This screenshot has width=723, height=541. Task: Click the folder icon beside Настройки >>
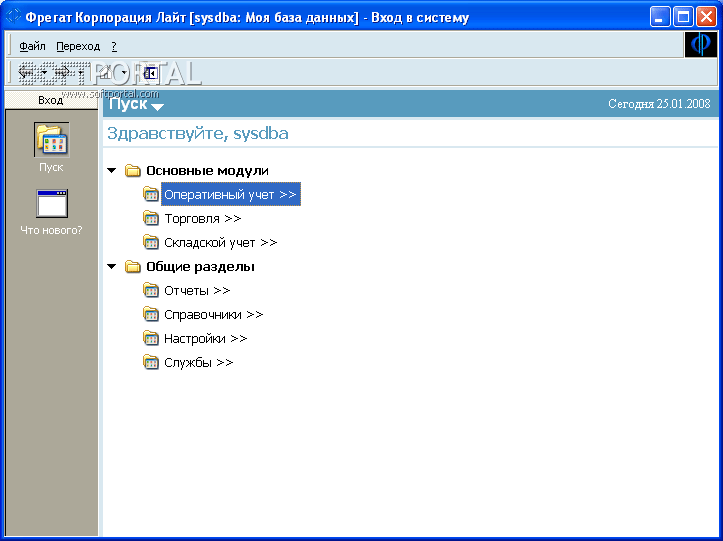coord(151,338)
